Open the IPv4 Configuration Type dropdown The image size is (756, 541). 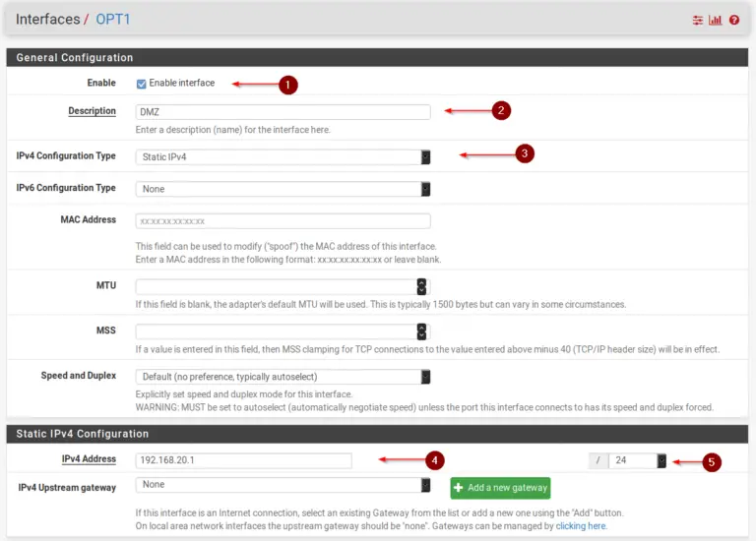[x=283, y=157]
